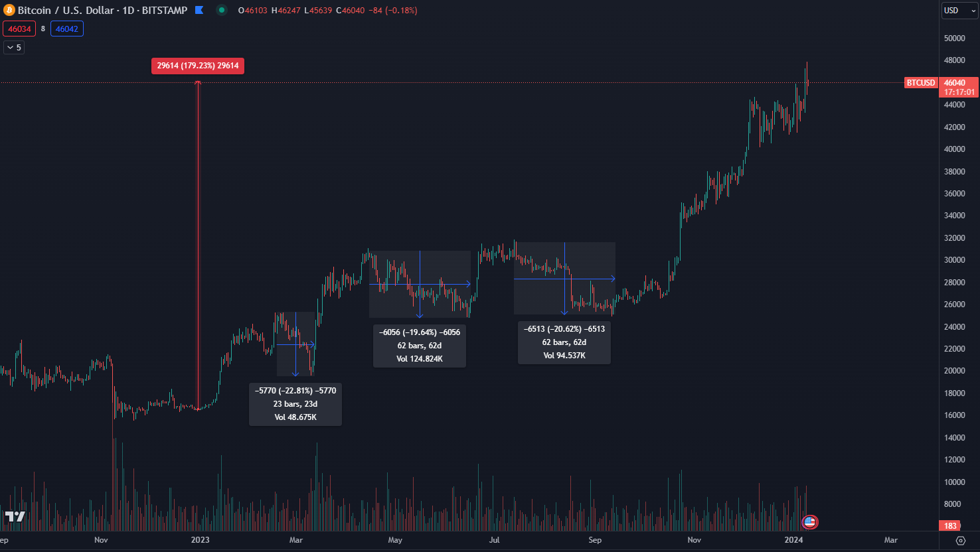980x552 pixels.
Task: Click the red 46034 sell price button
Action: (x=19, y=29)
